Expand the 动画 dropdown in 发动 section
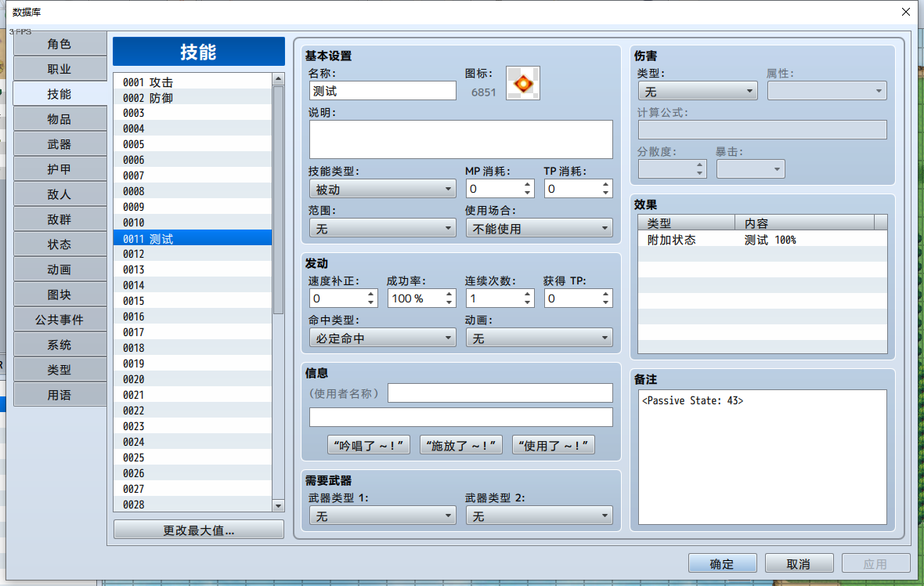This screenshot has height=586, width=924. pyautogui.click(x=540, y=338)
